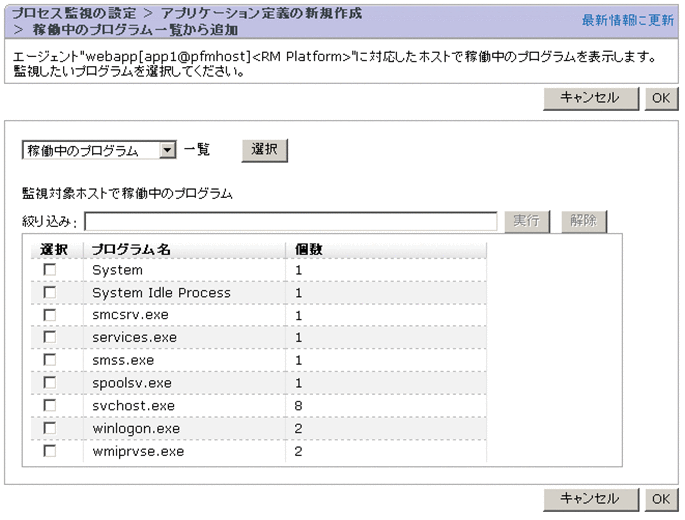Click the count 2 for wmiprvse.exe
Screen dimensions: 685x520
(x=298, y=451)
